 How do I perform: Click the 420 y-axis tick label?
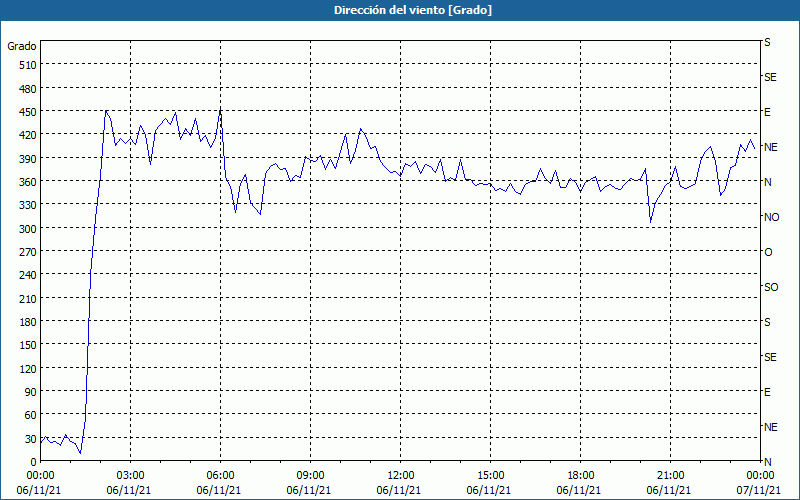coord(28,135)
